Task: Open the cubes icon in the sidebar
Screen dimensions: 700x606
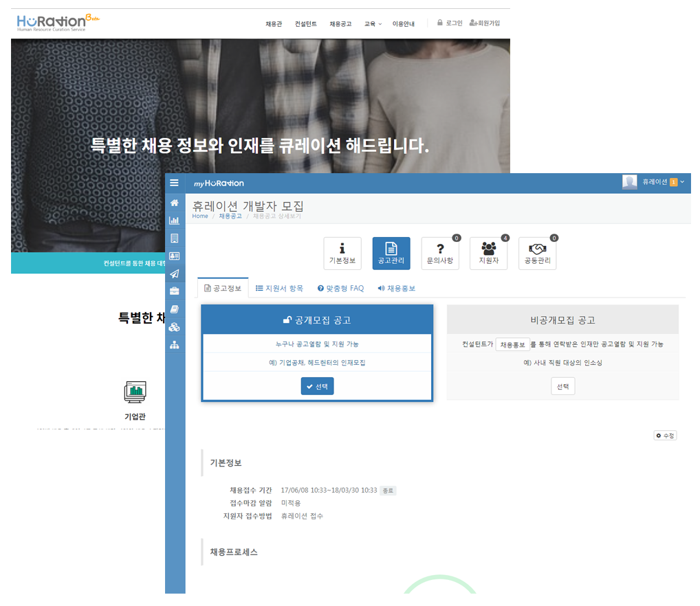Action: click(x=175, y=327)
